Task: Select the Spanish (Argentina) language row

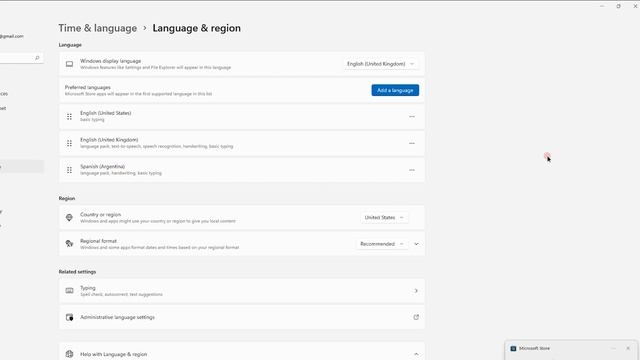Action: tap(242, 170)
